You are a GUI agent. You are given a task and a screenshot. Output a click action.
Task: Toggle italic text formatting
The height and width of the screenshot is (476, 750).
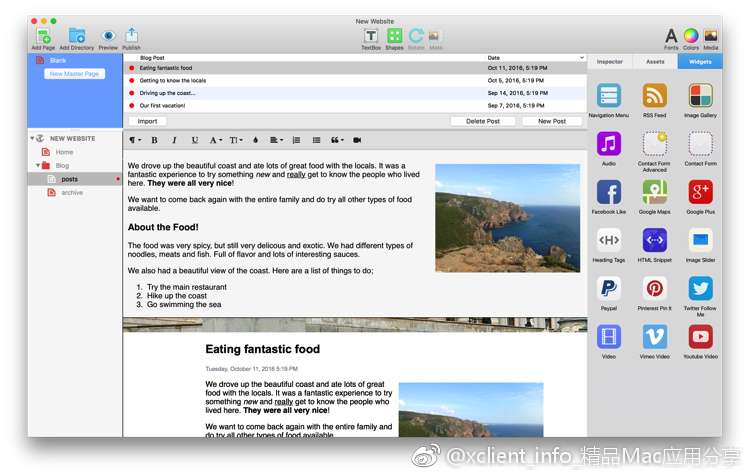pyautogui.click(x=174, y=140)
